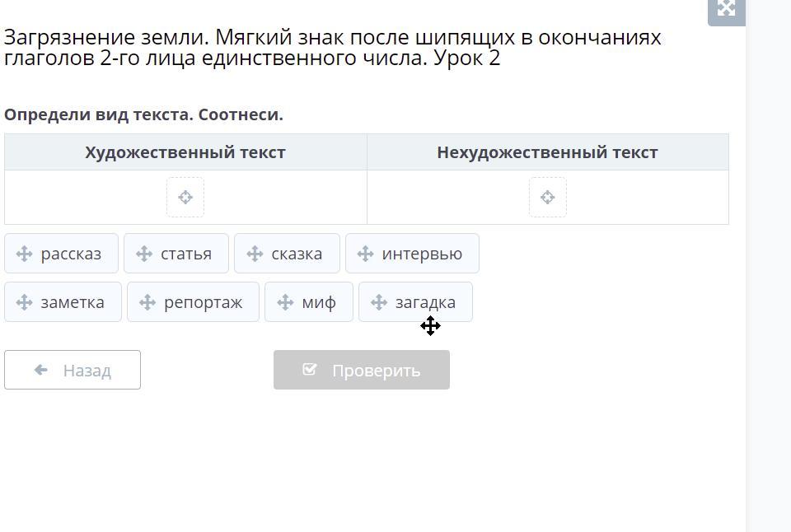Click the fullscreen expand icon
The height and width of the screenshot is (532, 791).
click(726, 9)
